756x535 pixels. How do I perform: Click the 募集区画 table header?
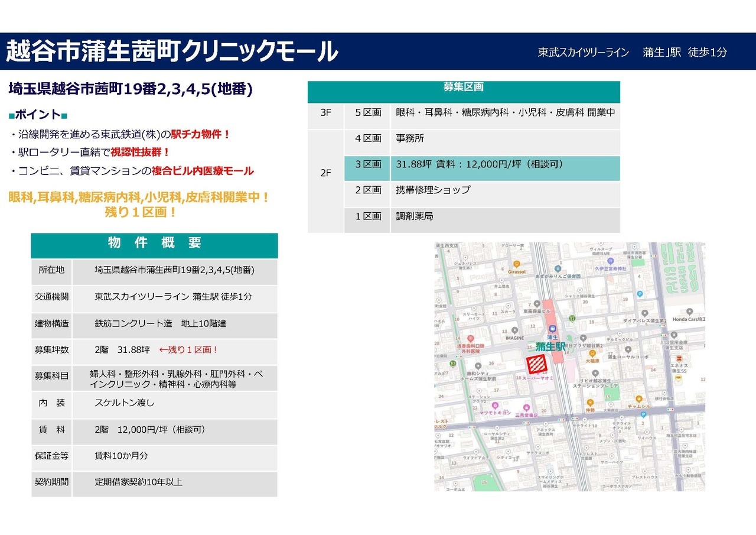click(x=464, y=90)
